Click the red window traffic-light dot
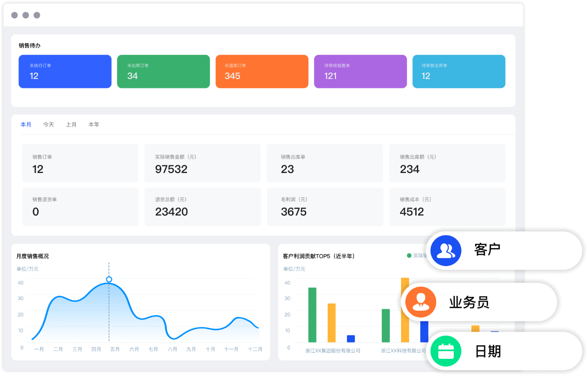 [15, 15]
